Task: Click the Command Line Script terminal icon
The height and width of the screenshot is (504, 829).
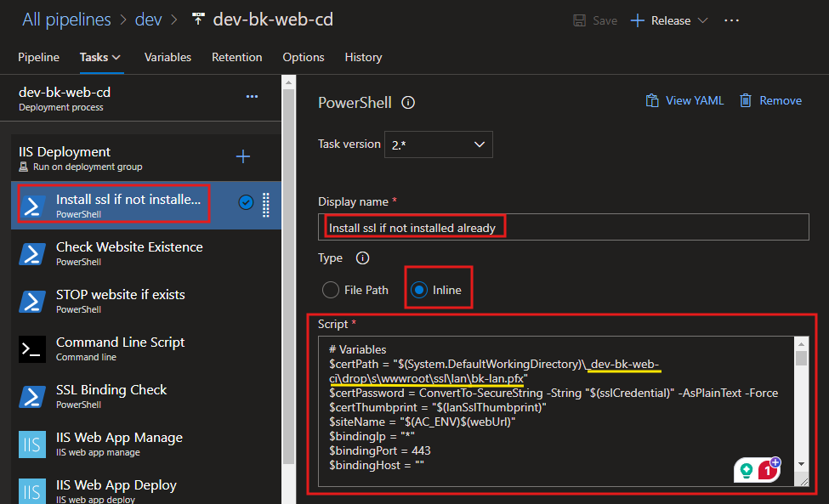Action: 32,348
